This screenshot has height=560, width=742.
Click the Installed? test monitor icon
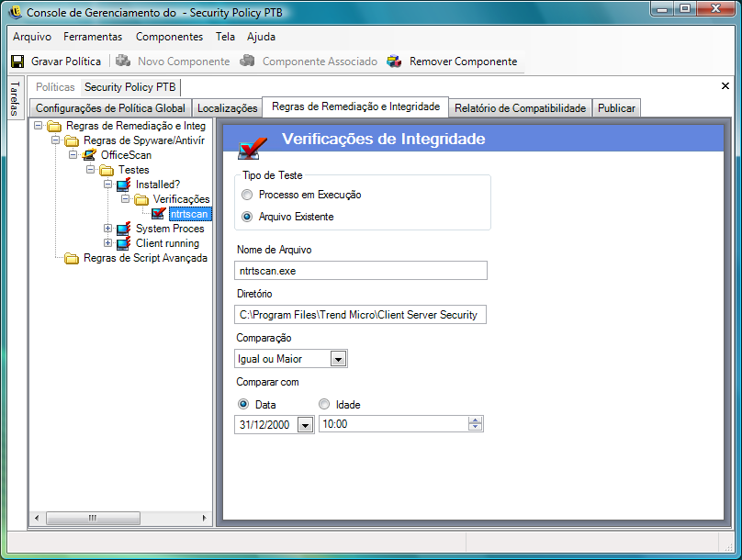point(123,185)
